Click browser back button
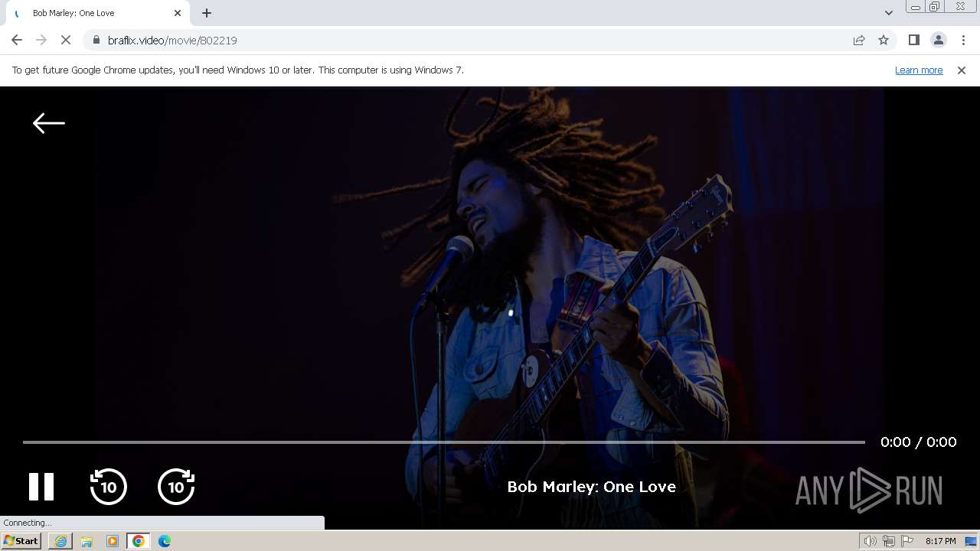The height and width of the screenshot is (551, 980). [17, 40]
